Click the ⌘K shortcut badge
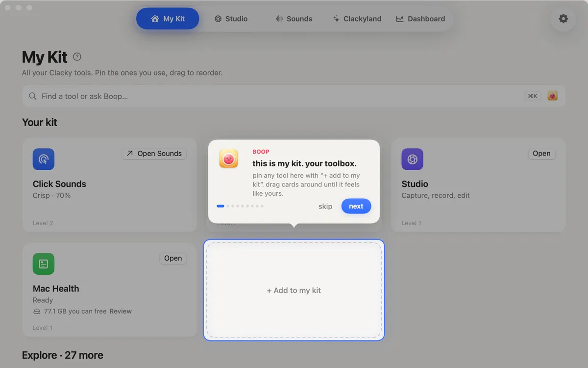Screen dimensions: 588x368 (533, 96)
